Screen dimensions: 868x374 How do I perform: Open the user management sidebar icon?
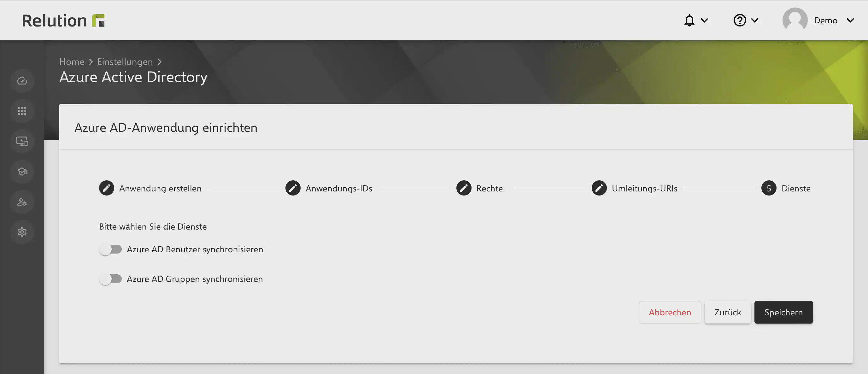pyautogui.click(x=22, y=202)
